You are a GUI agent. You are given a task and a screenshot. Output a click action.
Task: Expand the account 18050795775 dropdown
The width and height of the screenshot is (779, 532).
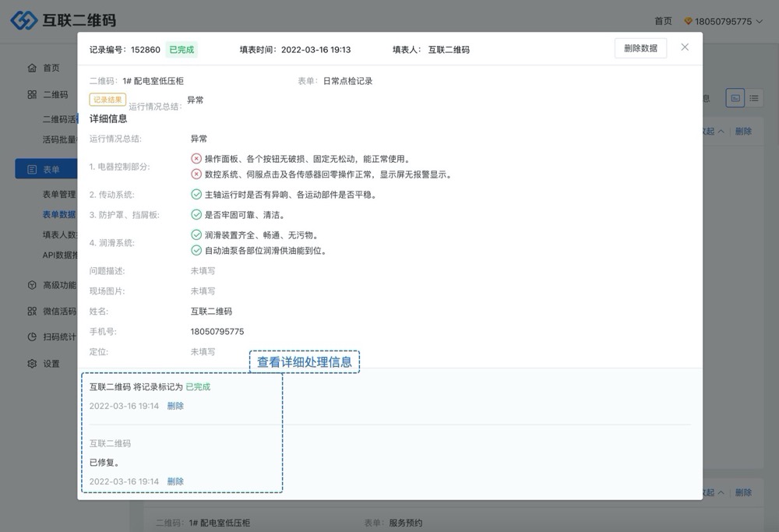pyautogui.click(x=723, y=21)
